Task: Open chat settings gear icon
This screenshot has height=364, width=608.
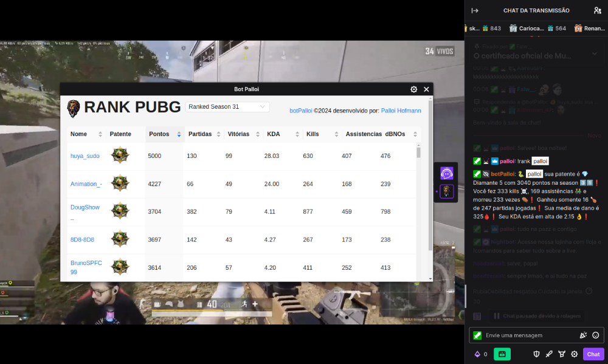Action: tap(575, 354)
